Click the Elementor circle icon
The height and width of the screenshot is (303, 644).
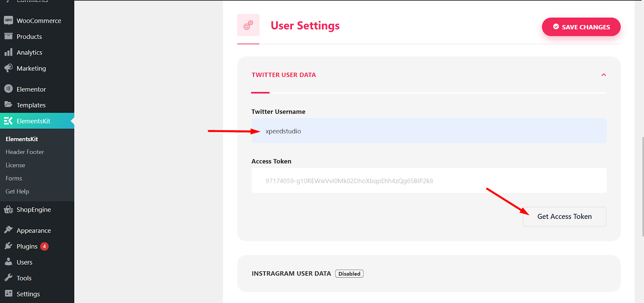(x=8, y=89)
